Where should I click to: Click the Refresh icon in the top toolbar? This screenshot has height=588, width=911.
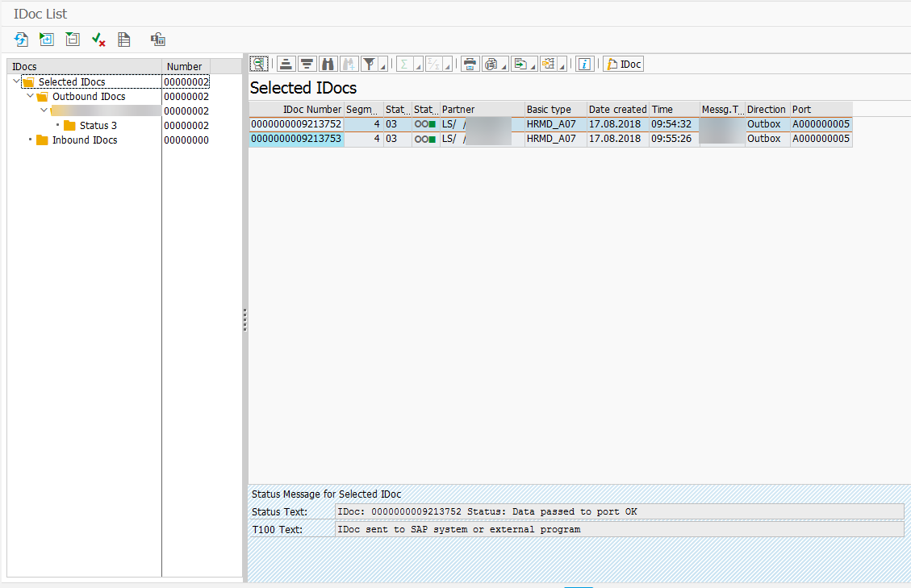point(21,40)
